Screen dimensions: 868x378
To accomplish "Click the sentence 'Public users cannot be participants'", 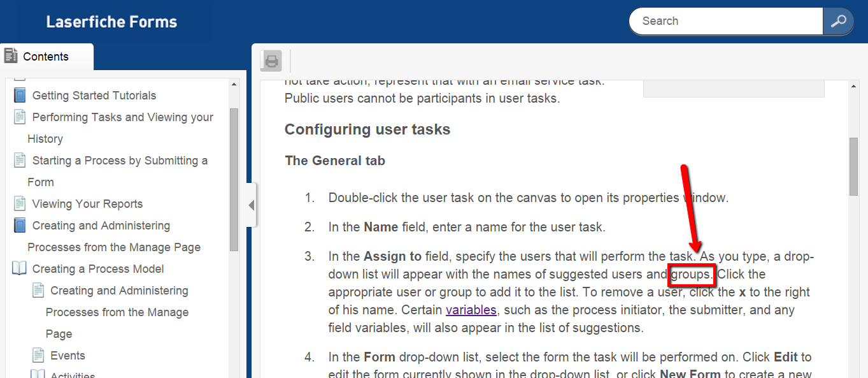I will click(422, 99).
